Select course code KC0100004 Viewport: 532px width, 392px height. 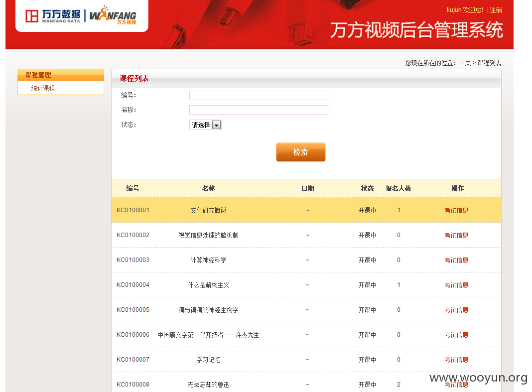pyautogui.click(x=133, y=285)
